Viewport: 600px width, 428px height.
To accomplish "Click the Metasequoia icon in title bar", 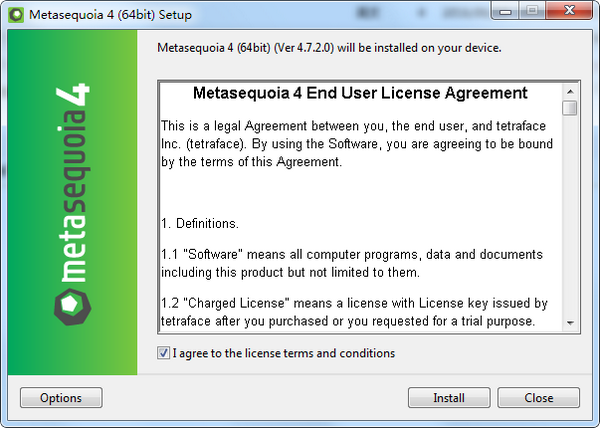I will point(17,16).
